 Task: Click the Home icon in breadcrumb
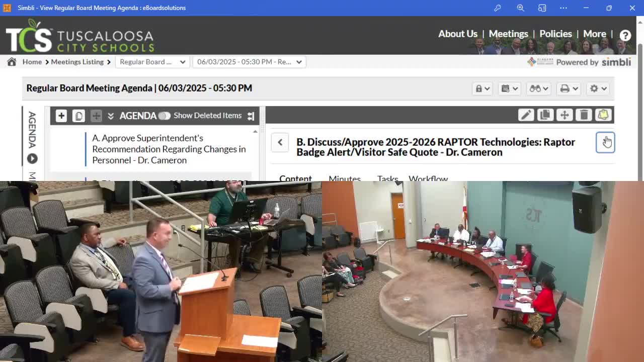pyautogui.click(x=12, y=62)
